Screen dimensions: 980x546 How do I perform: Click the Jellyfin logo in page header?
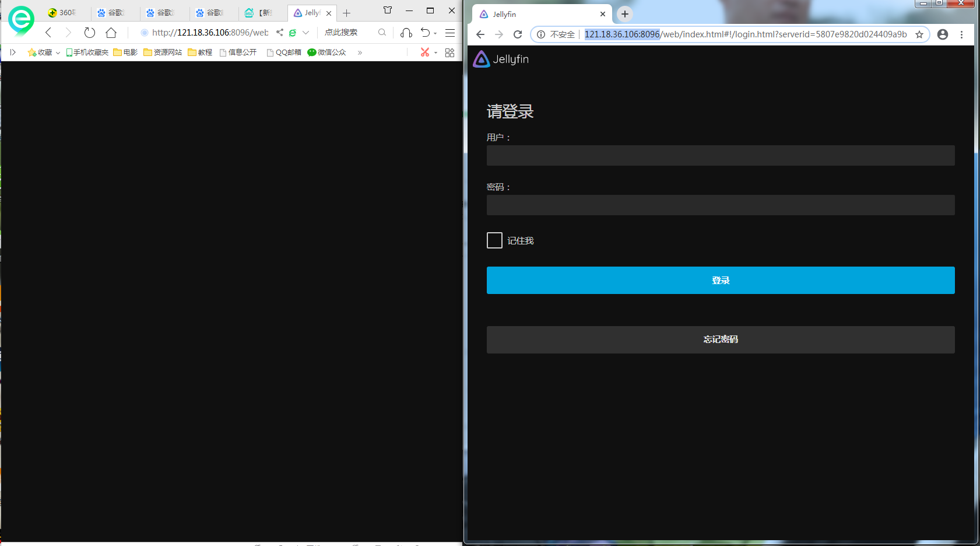point(501,59)
